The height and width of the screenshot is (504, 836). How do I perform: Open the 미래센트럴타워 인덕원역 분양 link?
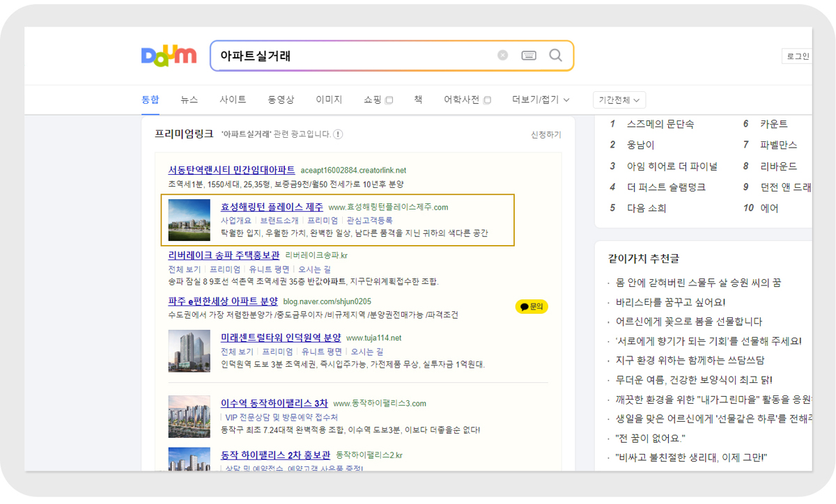point(281,338)
